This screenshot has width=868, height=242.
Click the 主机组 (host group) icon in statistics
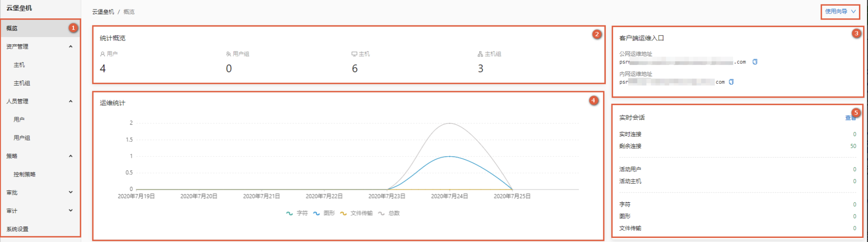[x=480, y=54]
